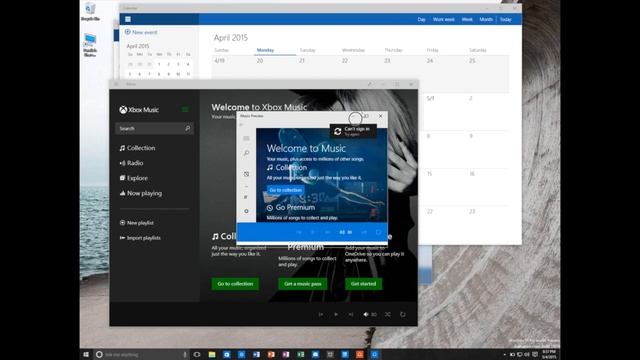Open hamburger menu in Music Preview window
The width and height of the screenshot is (640, 360).
click(x=246, y=138)
